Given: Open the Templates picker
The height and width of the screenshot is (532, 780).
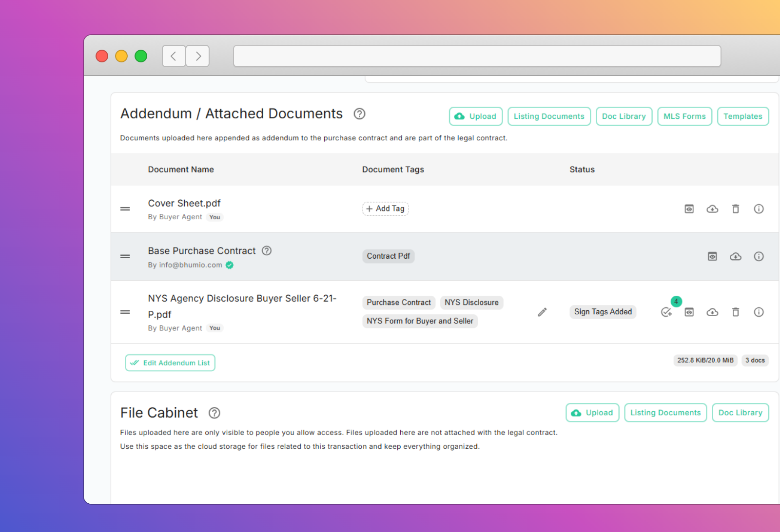Looking at the screenshot, I should pos(743,116).
